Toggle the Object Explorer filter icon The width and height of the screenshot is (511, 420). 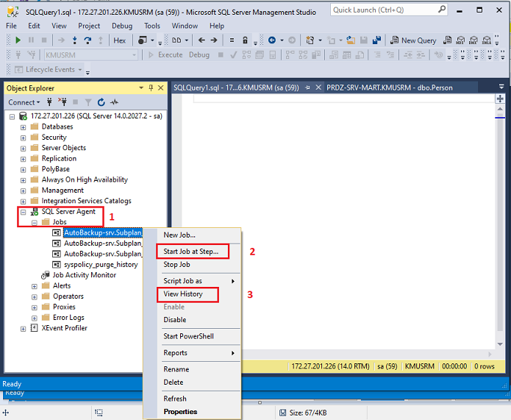click(87, 102)
